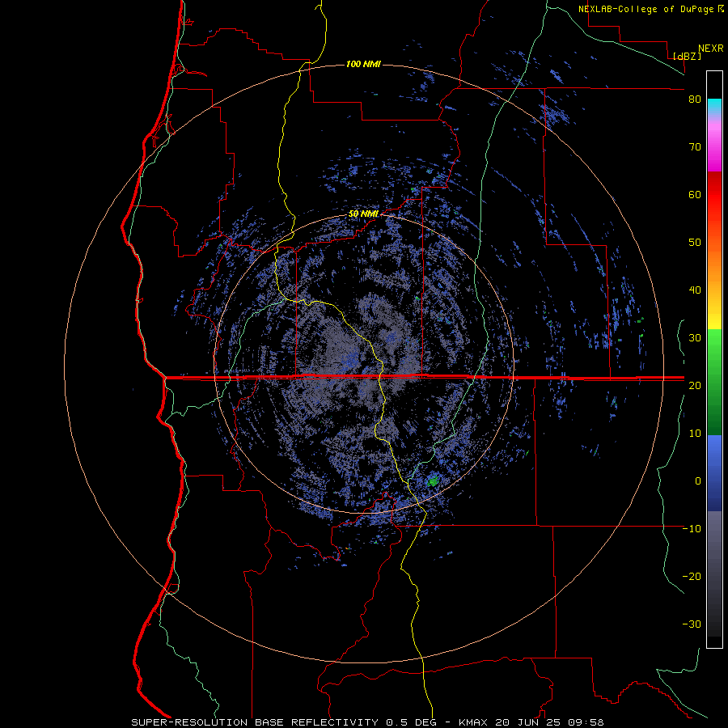This screenshot has height=728, width=728.
Task: Select the -20 value on the dBZ scale
Action: [x=692, y=576]
